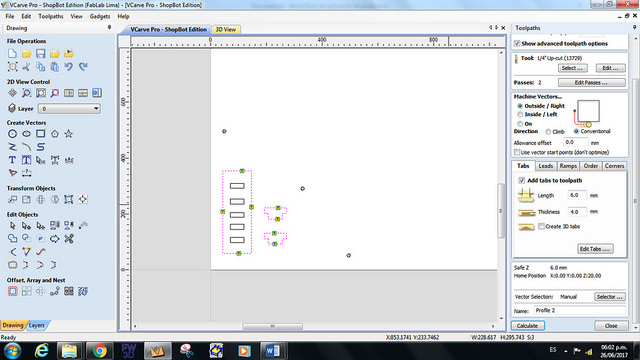Click the tab Length input field
The width and height of the screenshot is (640, 360).
tap(577, 195)
